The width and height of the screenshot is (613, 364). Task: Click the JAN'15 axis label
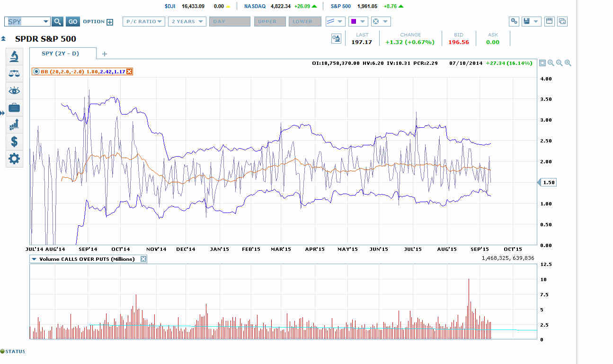(220, 249)
